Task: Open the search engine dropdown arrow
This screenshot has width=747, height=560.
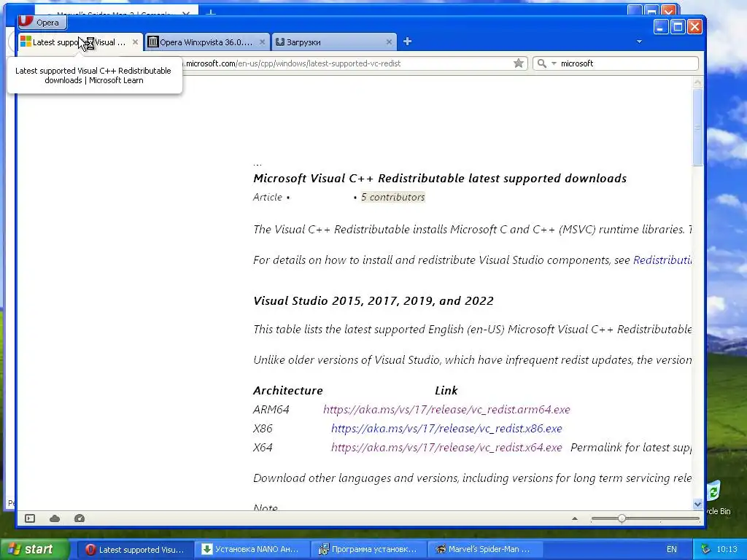Action: [554, 63]
